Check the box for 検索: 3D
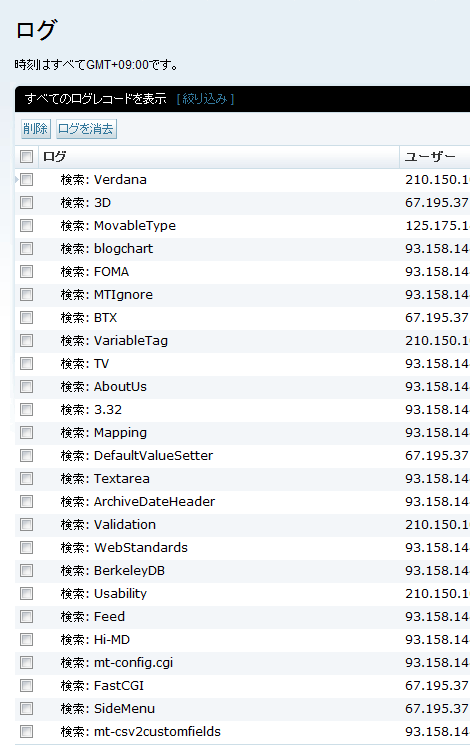Screen dimensions: 470x755 click(x=26, y=203)
